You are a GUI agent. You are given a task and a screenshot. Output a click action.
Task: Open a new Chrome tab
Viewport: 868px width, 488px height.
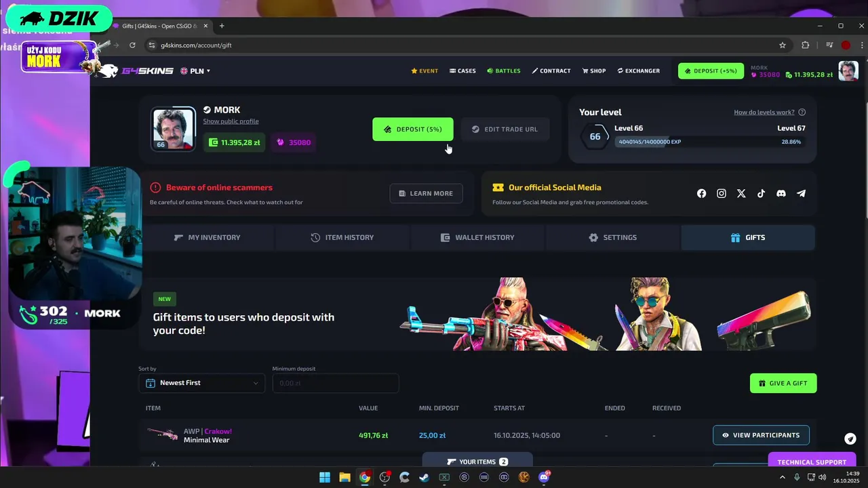222,26
